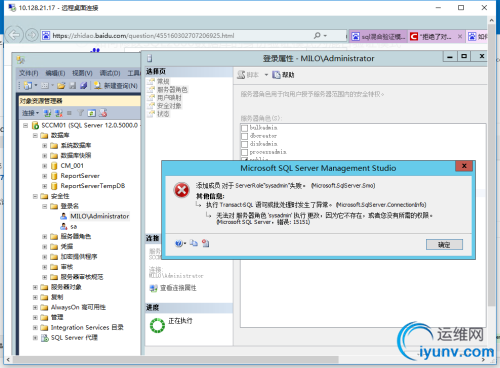The image size is (500, 368).
Task: Close the SQL Server Management Studio error dialog
Action: pos(464,166)
